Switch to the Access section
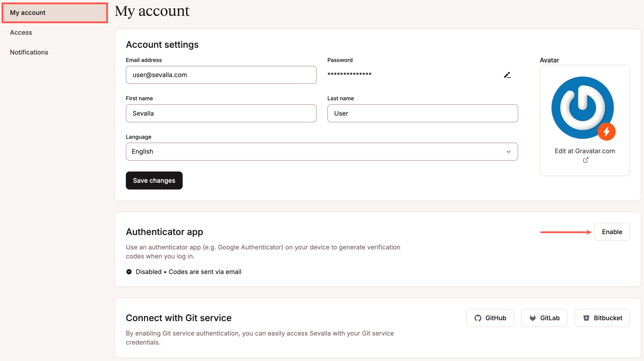Viewport: 644px width, 361px height. point(21,32)
